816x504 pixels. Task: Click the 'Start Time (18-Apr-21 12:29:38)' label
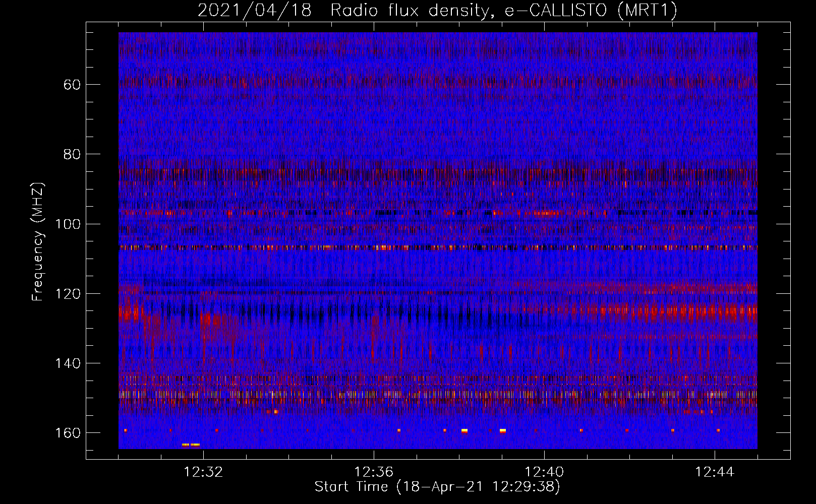(437, 487)
